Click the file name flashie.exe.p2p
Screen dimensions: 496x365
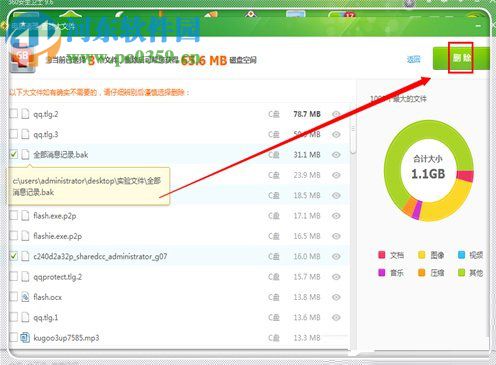[x=57, y=236]
